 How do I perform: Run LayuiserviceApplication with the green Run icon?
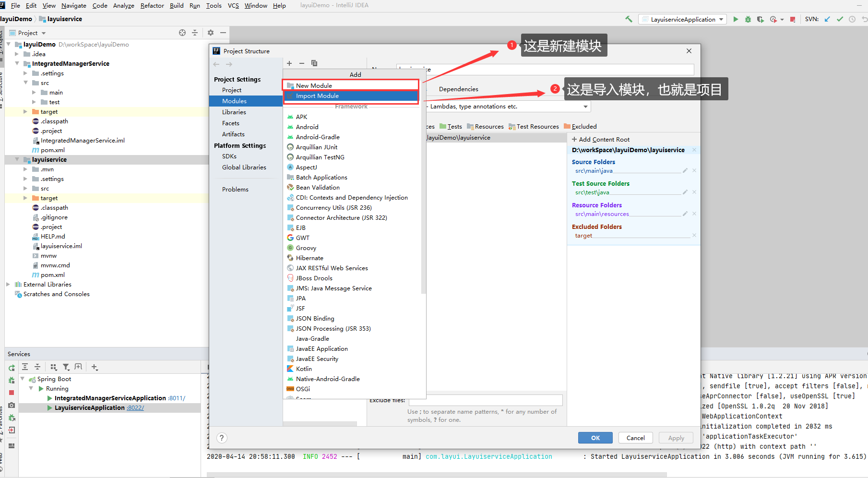click(736, 19)
